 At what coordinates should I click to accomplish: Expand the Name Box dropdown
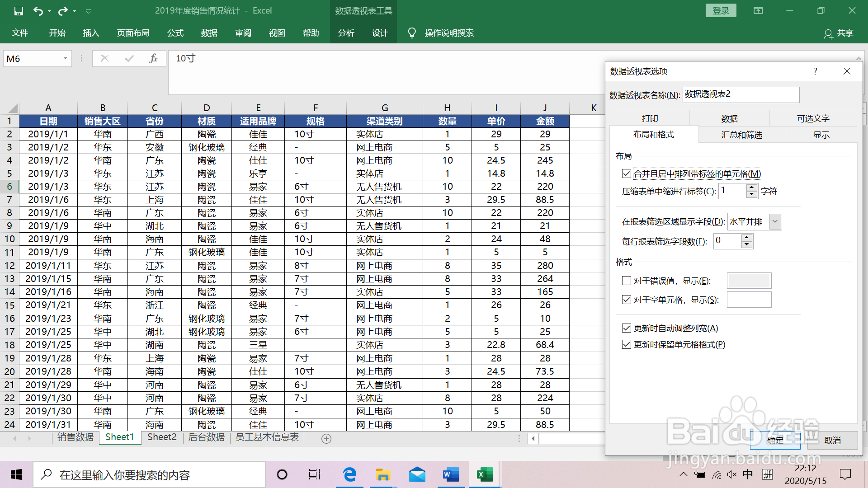(65, 58)
